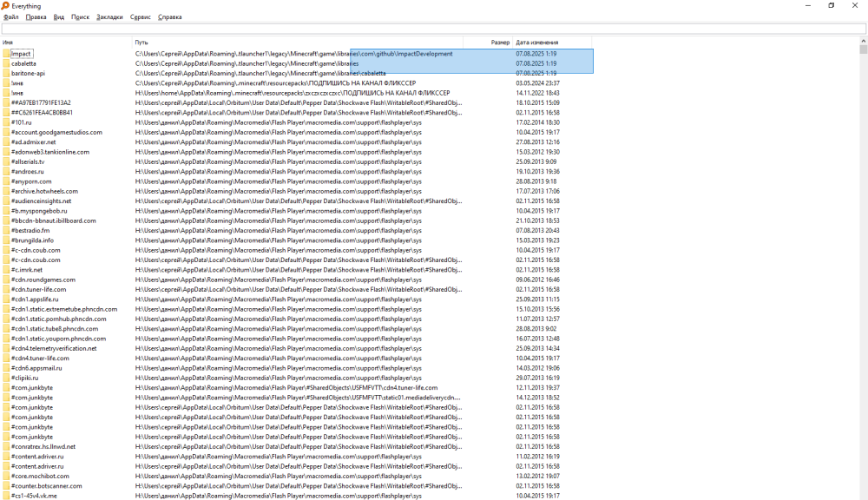This screenshot has height=500, width=868.
Task: Click folder icon next to #adonweb3.tankionline.com
Action: (x=6, y=152)
